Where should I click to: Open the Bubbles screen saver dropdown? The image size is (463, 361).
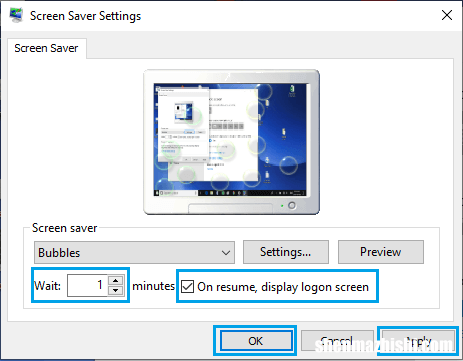(x=134, y=253)
